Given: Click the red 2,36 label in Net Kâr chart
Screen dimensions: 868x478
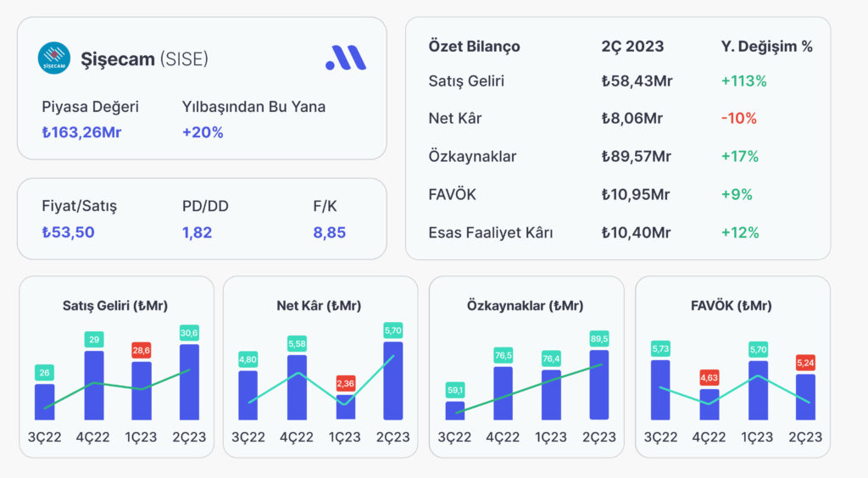Looking at the screenshot, I should tap(346, 383).
